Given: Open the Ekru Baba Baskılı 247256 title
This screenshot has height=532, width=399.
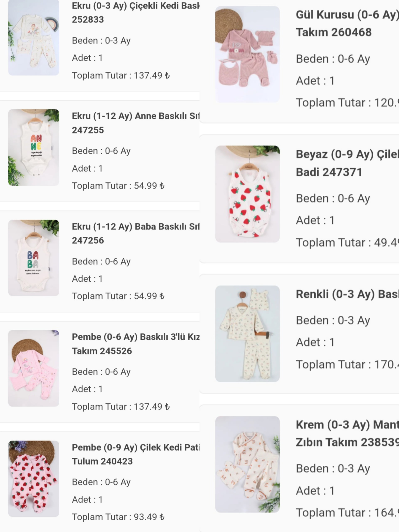Looking at the screenshot, I should 135,233.
